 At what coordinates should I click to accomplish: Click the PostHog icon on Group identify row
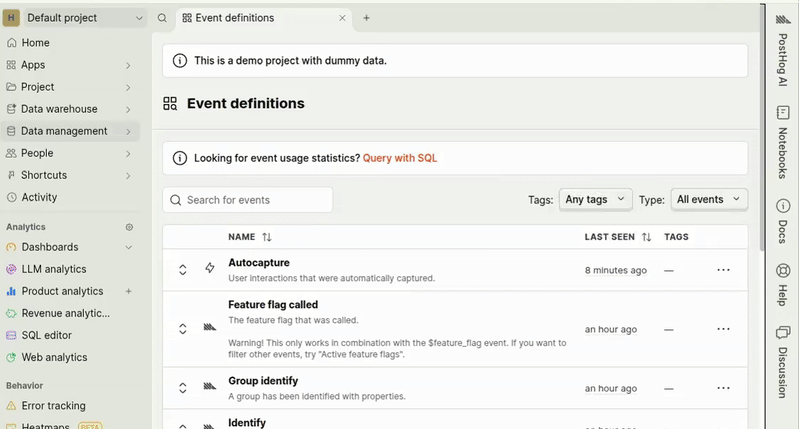(x=209, y=386)
